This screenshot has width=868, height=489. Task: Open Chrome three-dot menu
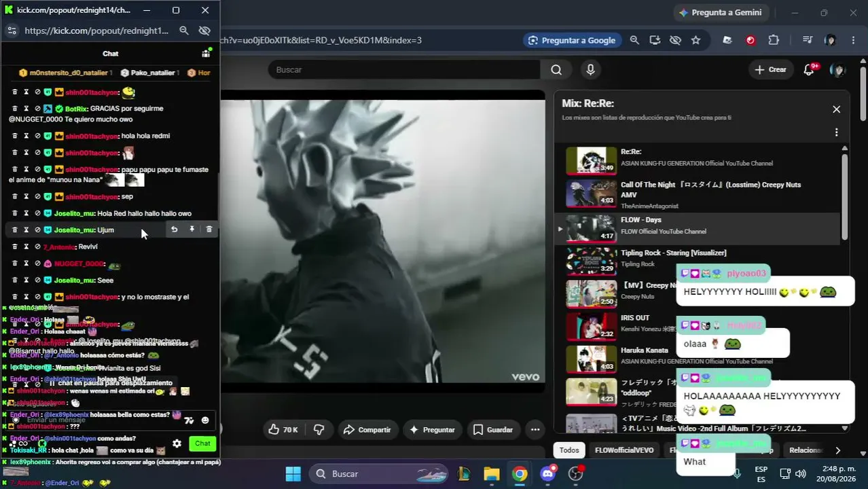[x=853, y=40]
